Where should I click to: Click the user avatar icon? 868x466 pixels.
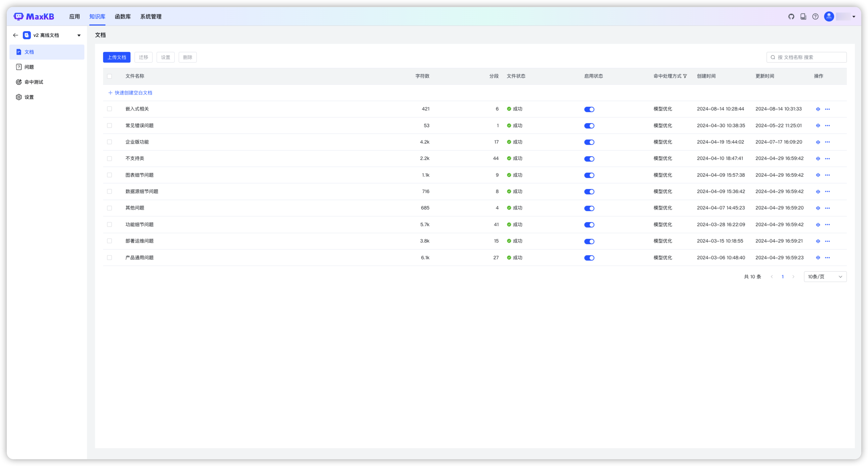coord(829,16)
